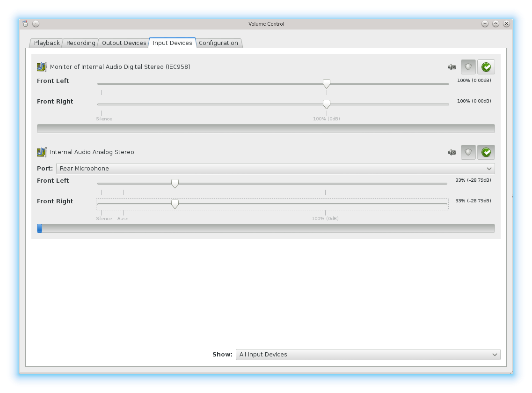Mute Internal Audio Analog Stereo input
Image resolution: width=532 pixels, height=393 pixels.
(x=452, y=152)
